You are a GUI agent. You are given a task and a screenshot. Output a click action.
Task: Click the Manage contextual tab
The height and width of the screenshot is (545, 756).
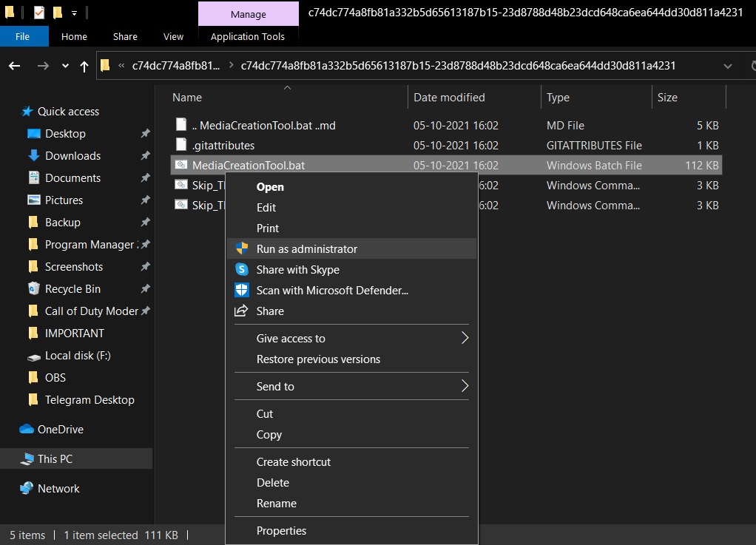[249, 14]
